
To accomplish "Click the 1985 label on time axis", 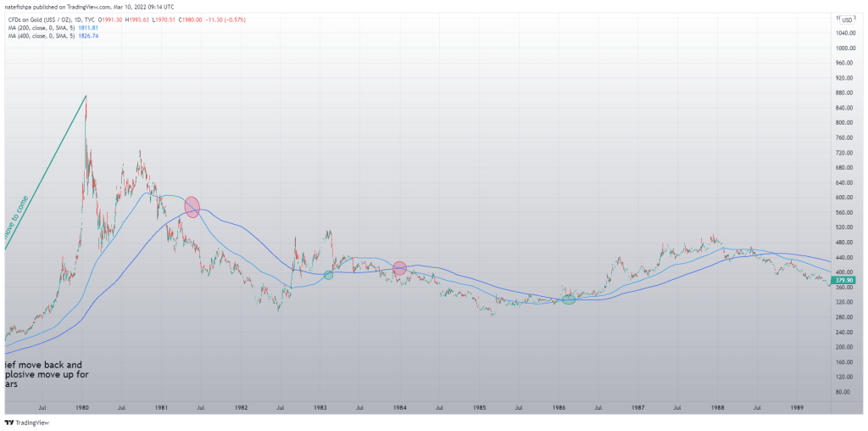I will tap(480, 408).
